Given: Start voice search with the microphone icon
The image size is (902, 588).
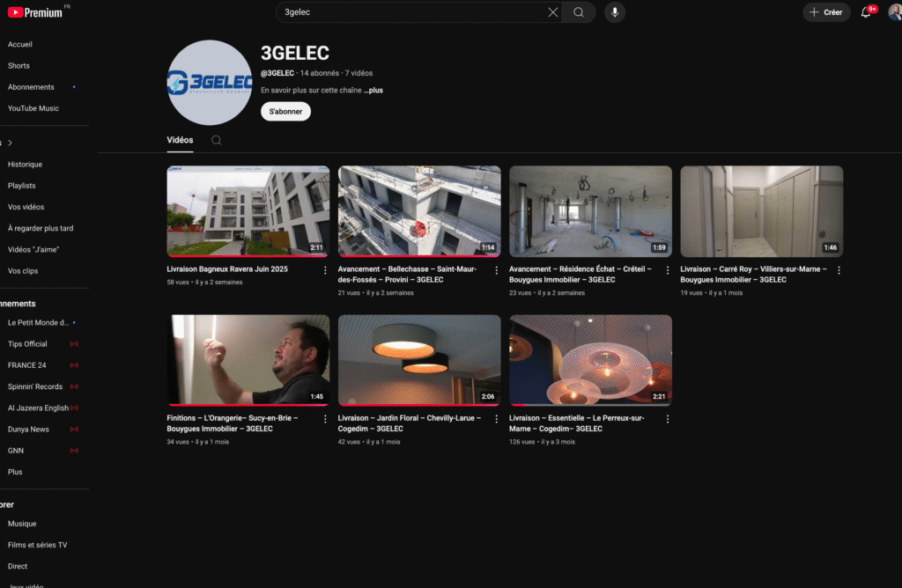Looking at the screenshot, I should point(615,12).
